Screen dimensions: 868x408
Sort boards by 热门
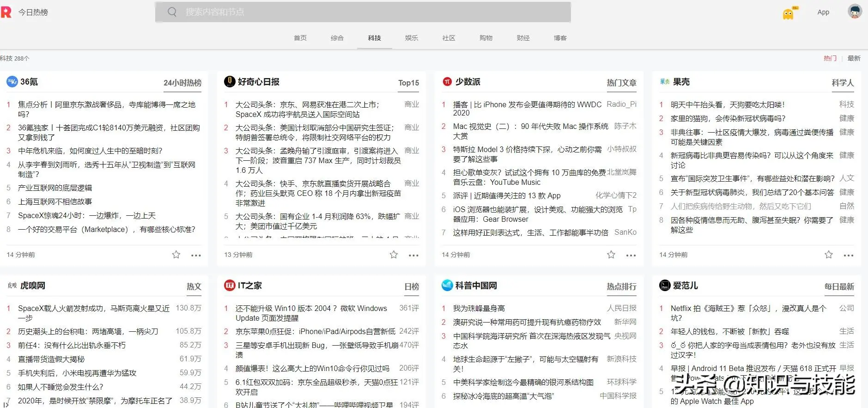pyautogui.click(x=830, y=58)
